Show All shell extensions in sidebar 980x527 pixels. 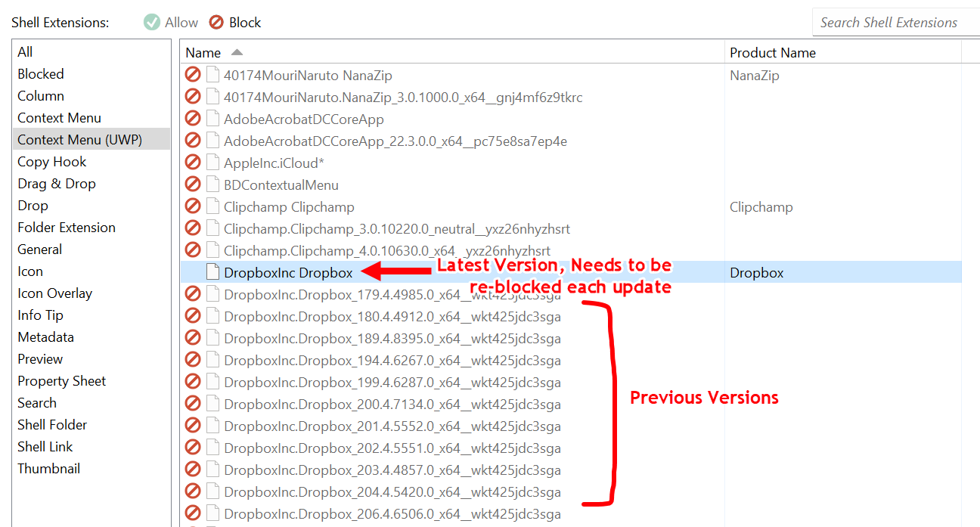click(25, 52)
